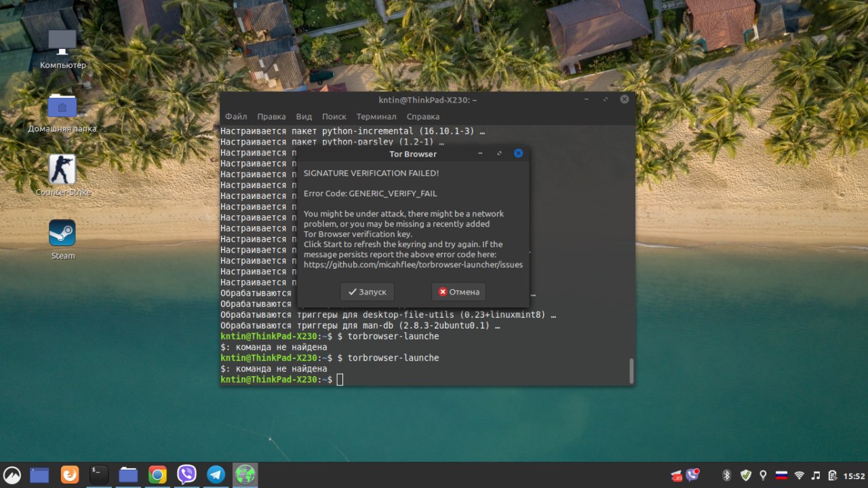Switch keyboard layout via Russian flag
The height and width of the screenshot is (488, 868).
[781, 475]
